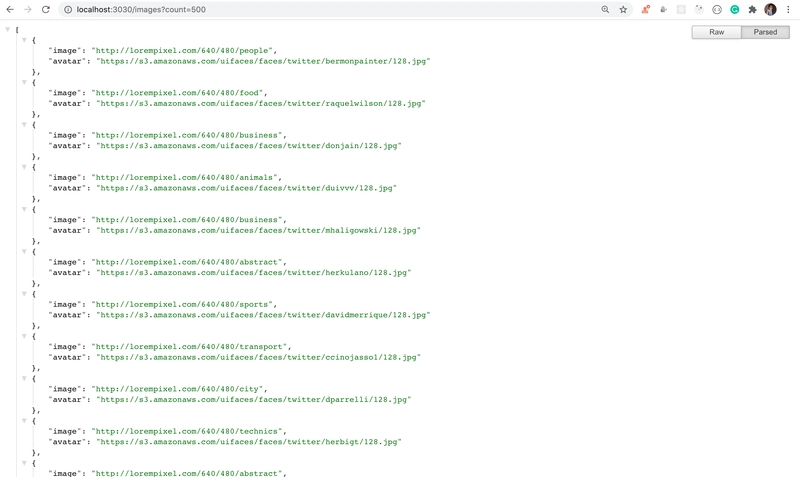Open the dparrelli avatar link
Screen dimensions: 800x477
coord(254,400)
